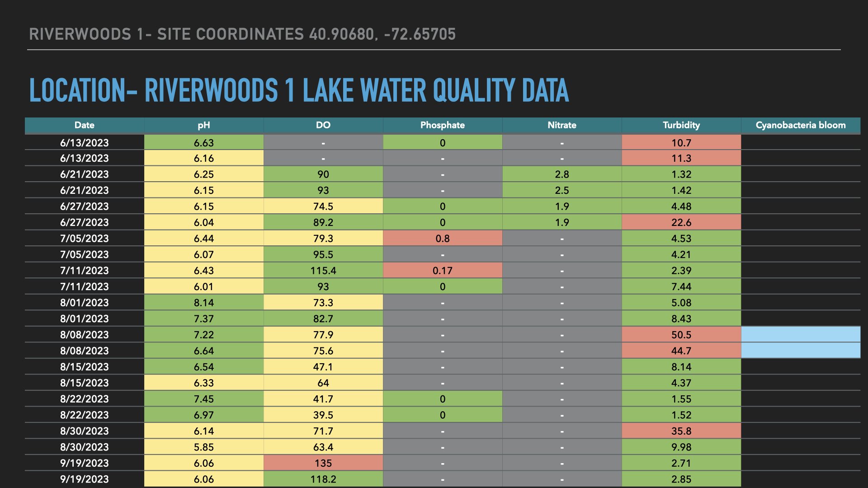
Task: Select the Phosphate column header
Action: [443, 125]
